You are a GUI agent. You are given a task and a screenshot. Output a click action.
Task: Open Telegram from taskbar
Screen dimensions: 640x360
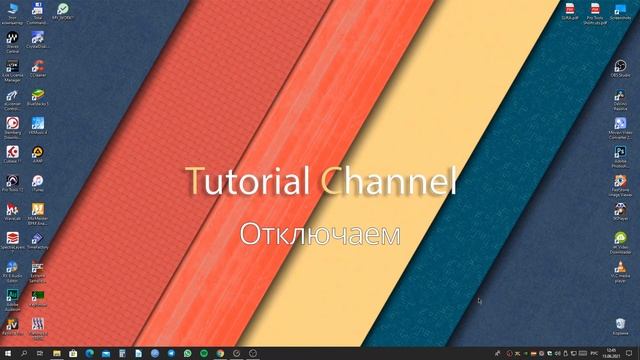[x=171, y=353]
